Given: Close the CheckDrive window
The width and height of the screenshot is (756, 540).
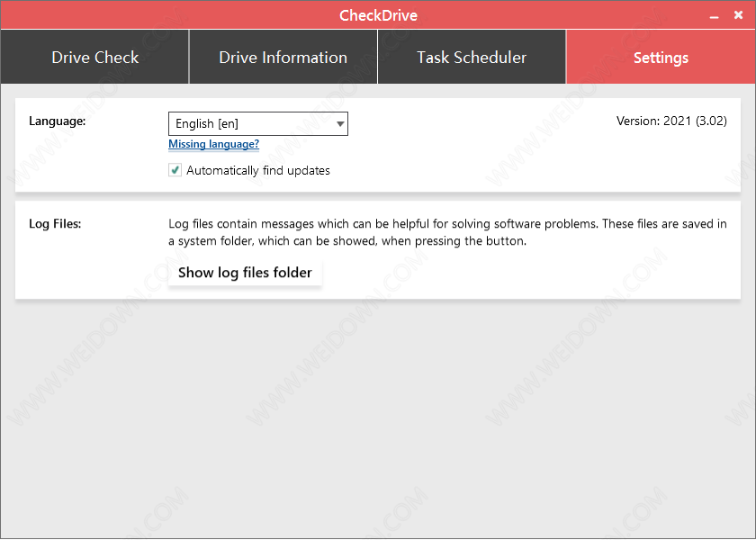Looking at the screenshot, I should point(738,15).
